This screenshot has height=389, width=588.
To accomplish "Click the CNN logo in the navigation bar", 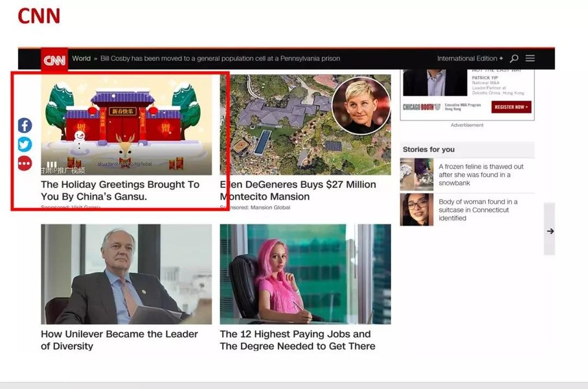I will (54, 60).
